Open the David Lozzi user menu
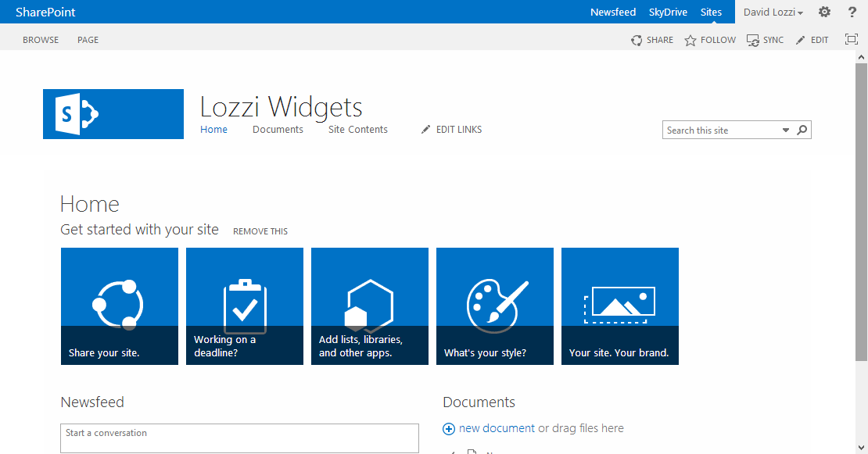 click(x=773, y=13)
